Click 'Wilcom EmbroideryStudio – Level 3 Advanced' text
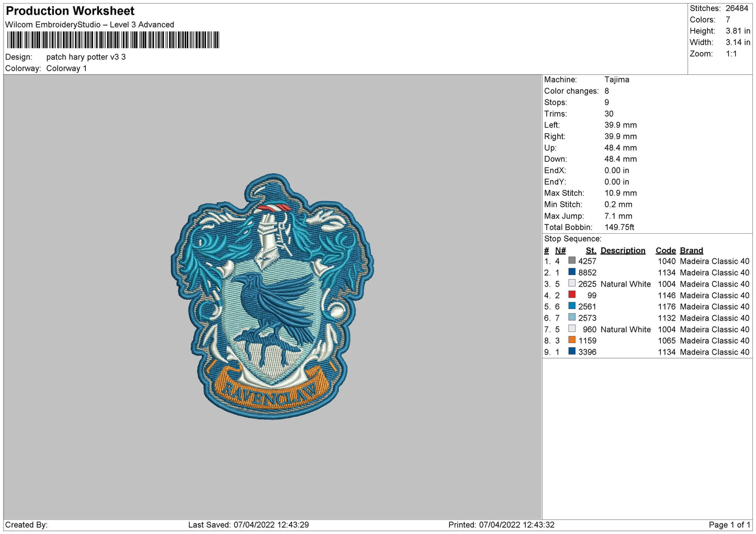The height and width of the screenshot is (534, 756). click(x=89, y=25)
